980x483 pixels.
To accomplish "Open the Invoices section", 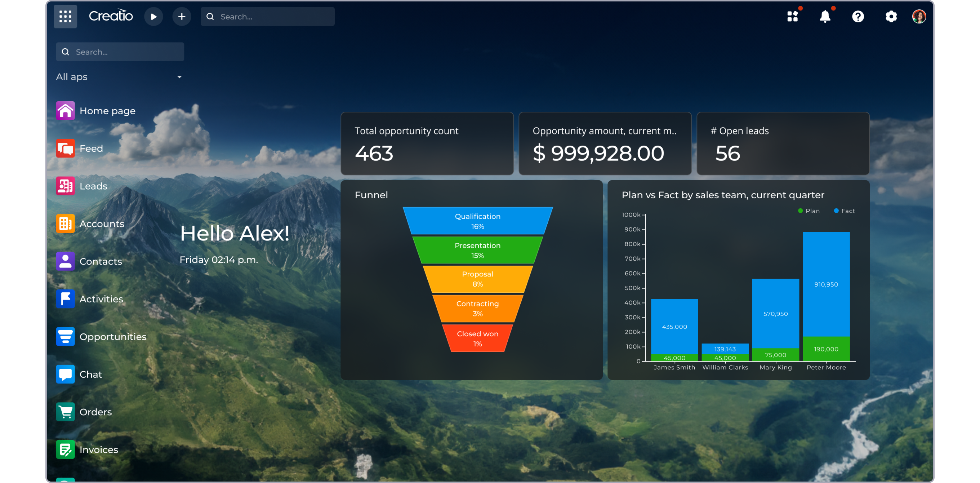I will (x=98, y=449).
